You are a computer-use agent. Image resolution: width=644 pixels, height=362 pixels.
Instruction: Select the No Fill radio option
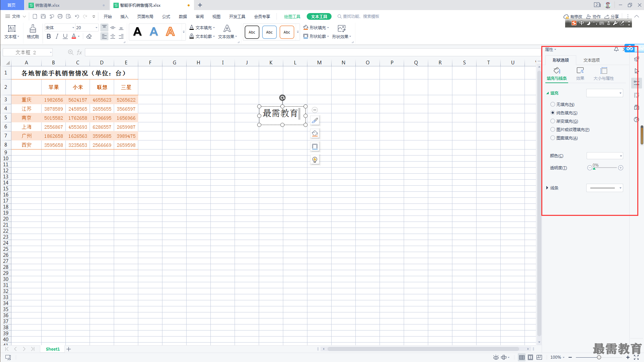553,105
